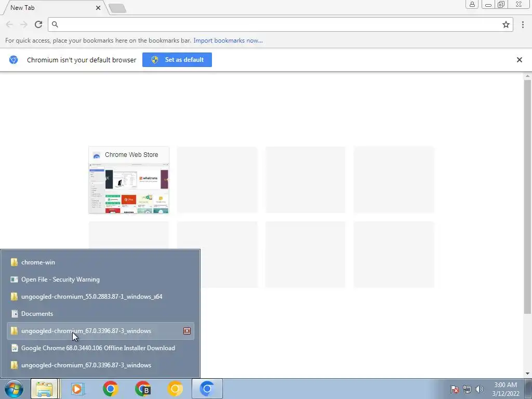The image size is (532, 399).
Task: Open Google Chrome 68 Offline Installer Download entry
Action: coord(100,348)
